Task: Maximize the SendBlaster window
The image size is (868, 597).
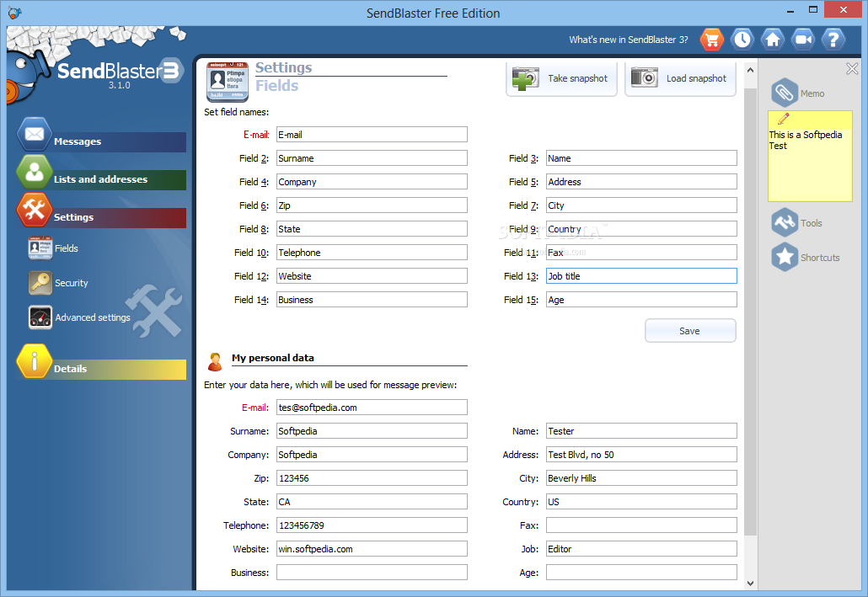Action: (x=812, y=9)
